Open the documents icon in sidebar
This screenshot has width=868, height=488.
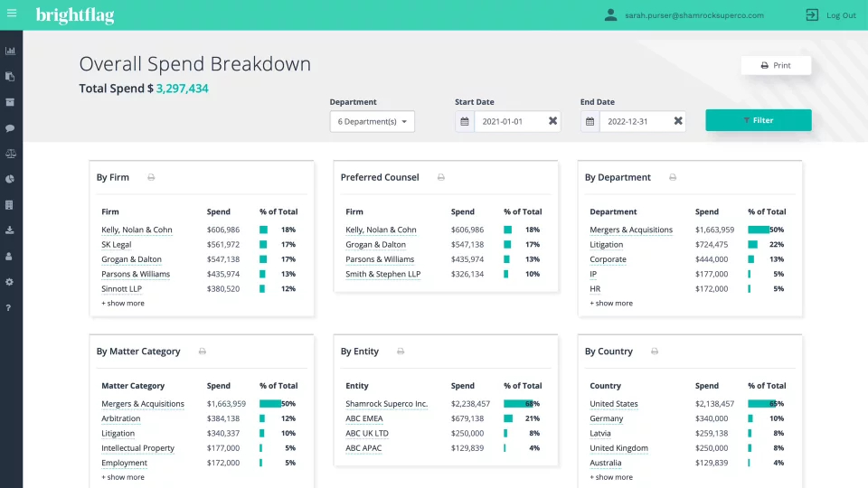(x=10, y=76)
